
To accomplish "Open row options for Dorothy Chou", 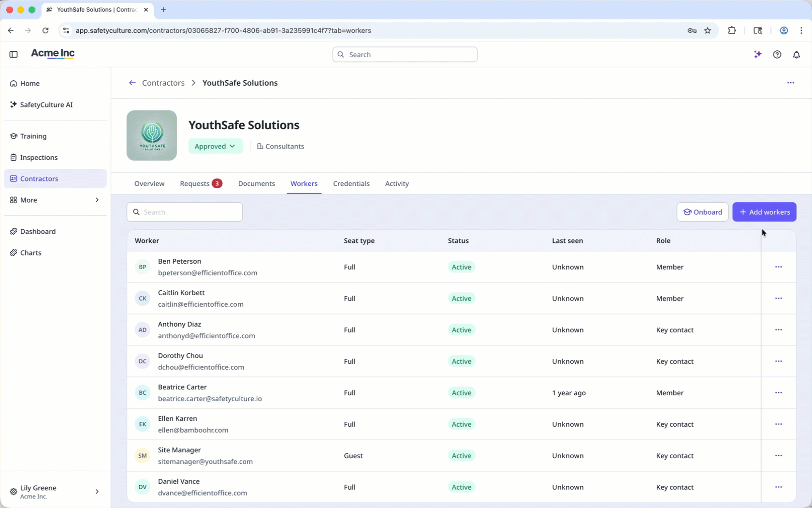I will [x=779, y=361].
